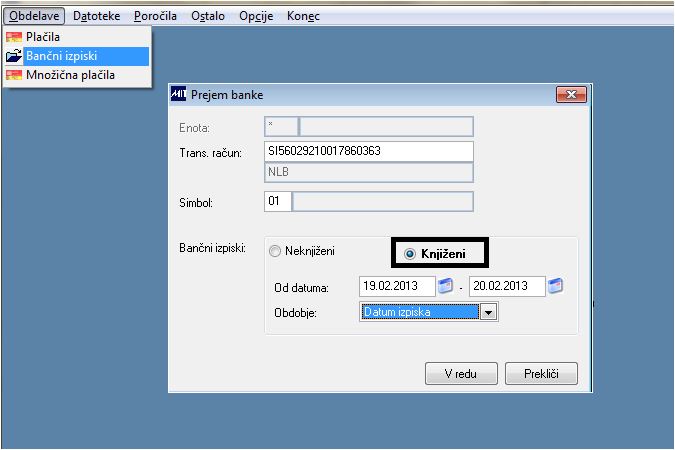Click the Simbol description field
Screen dimensions: 675x450
[x=383, y=201]
